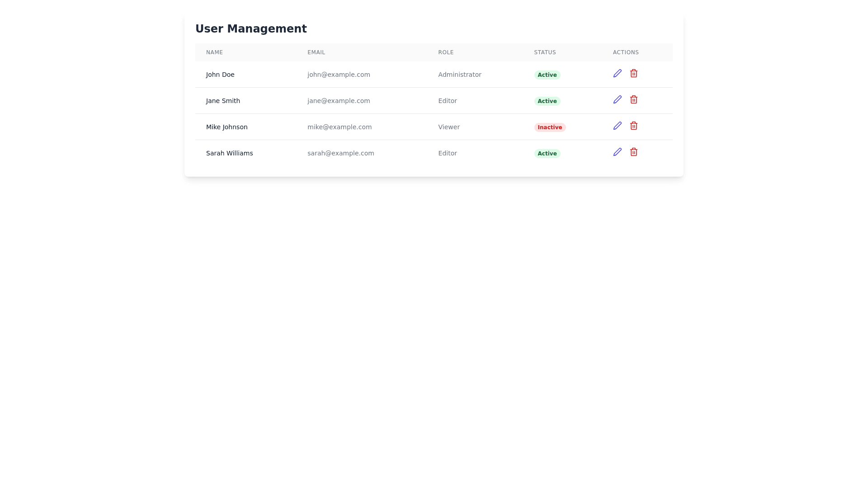Click Sarah Williams' Active status badge

[x=547, y=154]
